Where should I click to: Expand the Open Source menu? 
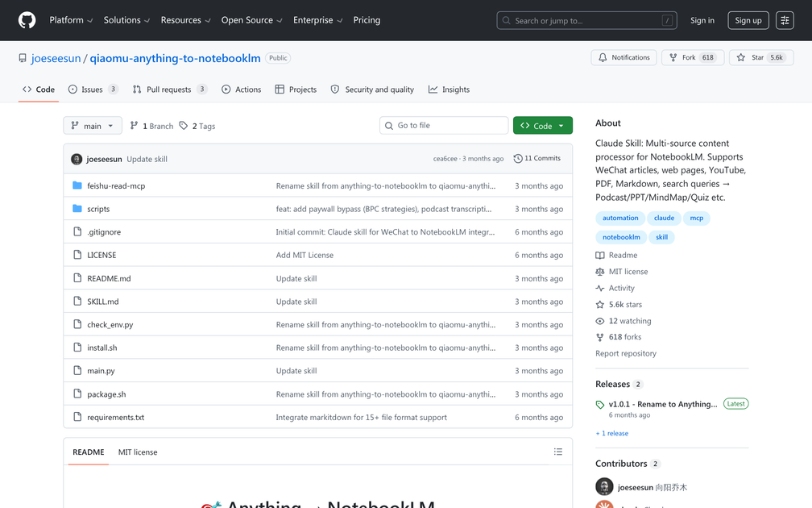point(251,20)
